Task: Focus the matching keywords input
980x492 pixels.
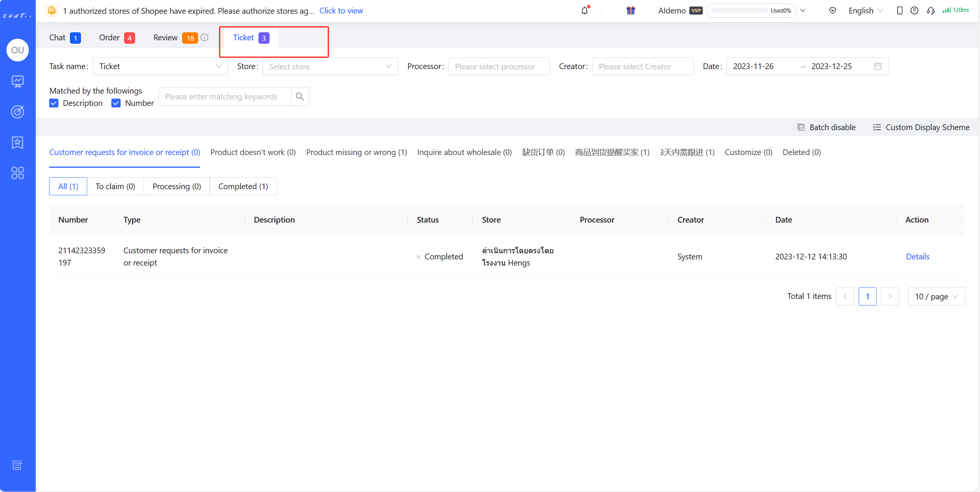Action: pos(225,97)
